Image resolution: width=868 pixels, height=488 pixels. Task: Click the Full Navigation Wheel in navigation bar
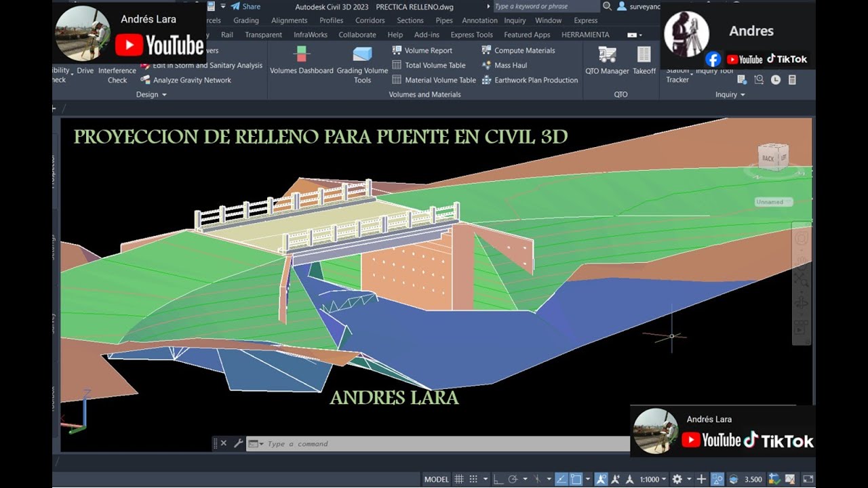coord(801,239)
